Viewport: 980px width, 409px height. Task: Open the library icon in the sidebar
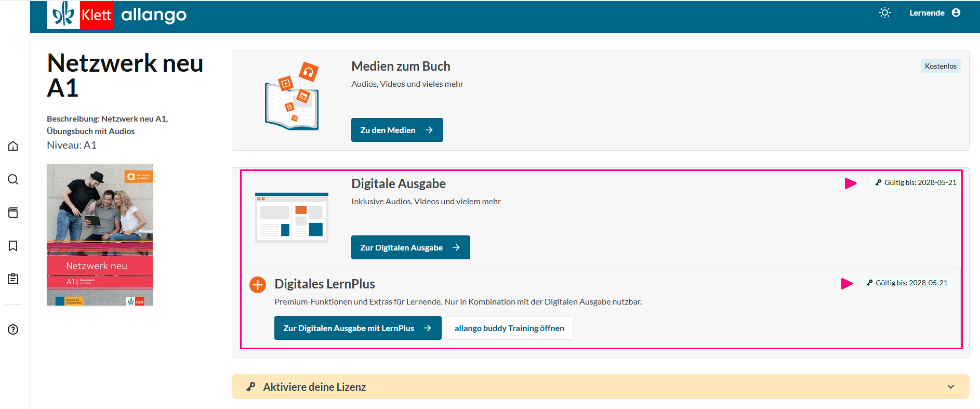click(13, 213)
